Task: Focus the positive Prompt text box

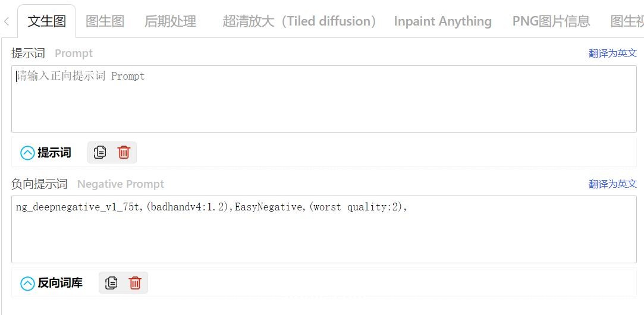Action: 324,99
